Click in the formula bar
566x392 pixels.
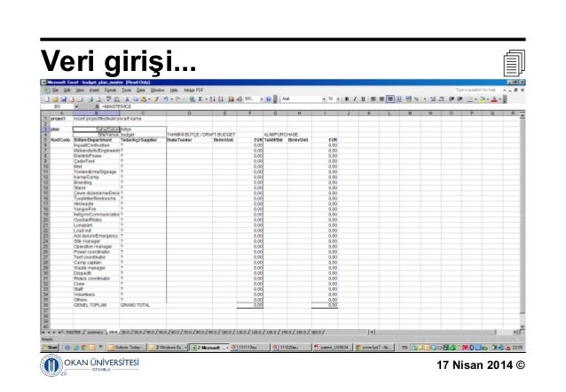[x=311, y=106]
